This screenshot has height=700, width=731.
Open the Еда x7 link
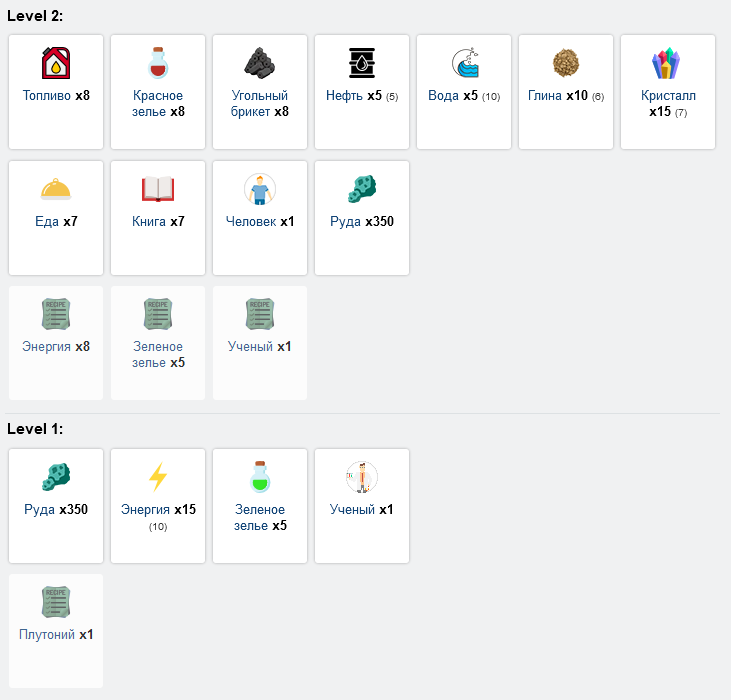[56, 221]
